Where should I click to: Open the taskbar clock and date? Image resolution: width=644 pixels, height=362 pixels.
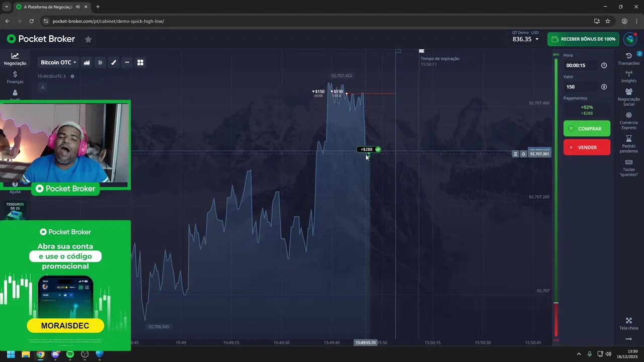click(628, 354)
